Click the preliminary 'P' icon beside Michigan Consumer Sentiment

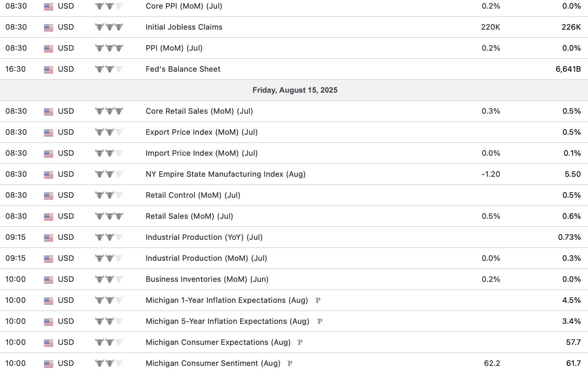click(x=289, y=363)
